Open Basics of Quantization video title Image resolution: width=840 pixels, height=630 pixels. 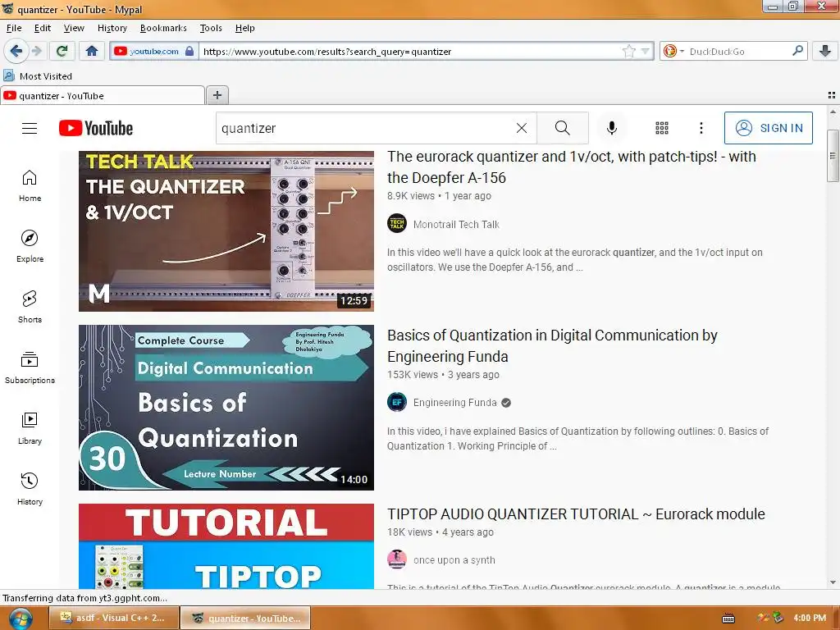tap(552, 345)
